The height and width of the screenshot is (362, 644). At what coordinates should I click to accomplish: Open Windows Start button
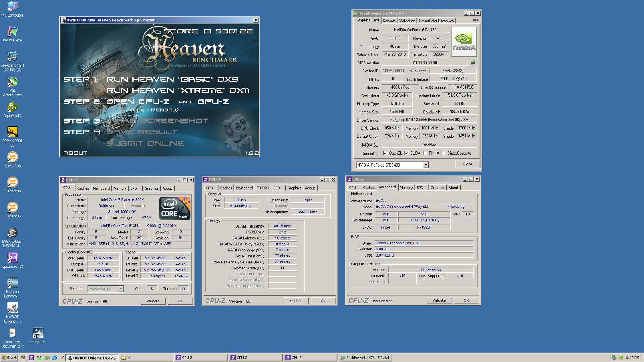(9, 358)
